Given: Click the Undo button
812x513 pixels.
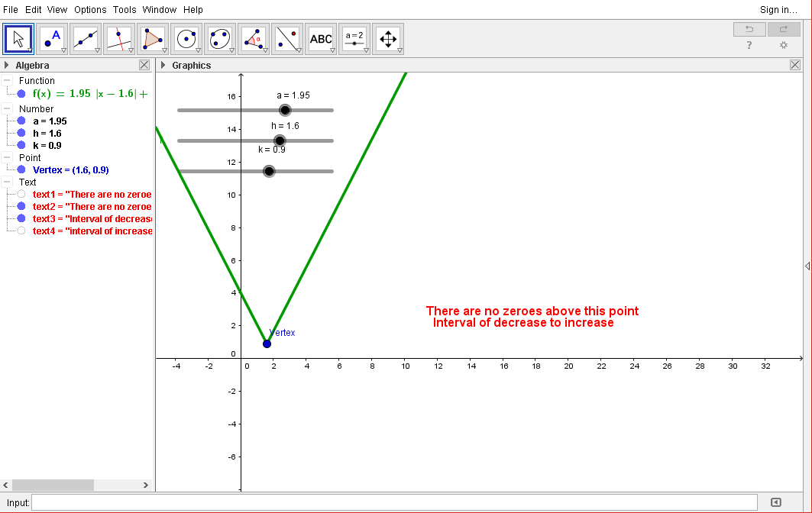Looking at the screenshot, I should tap(749, 29).
